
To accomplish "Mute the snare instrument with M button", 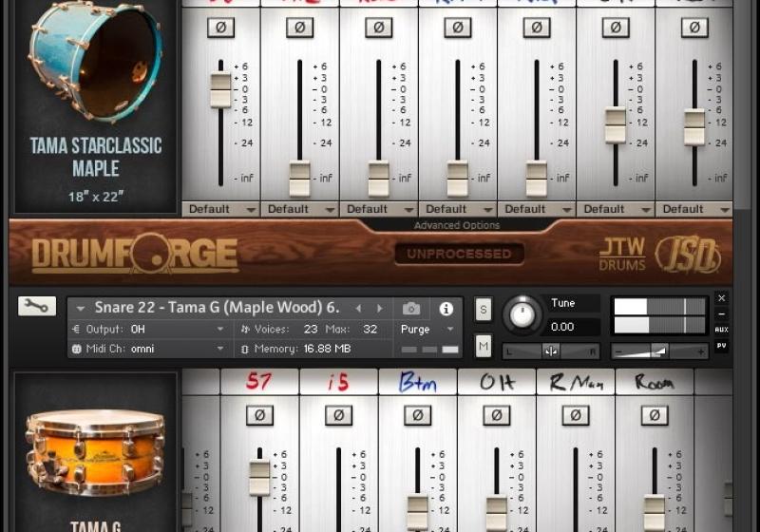I will [484, 347].
